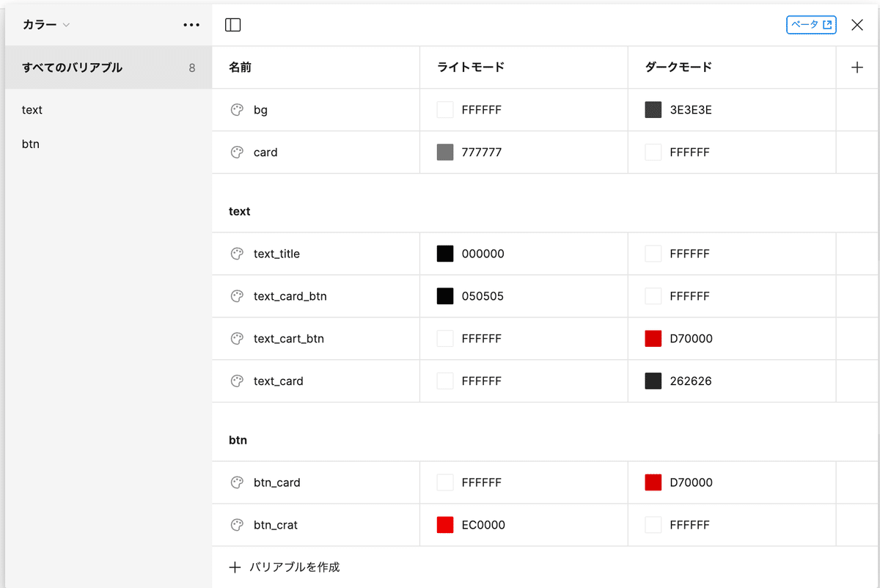
Task: Click the palette icon beside btn_crat
Action: [237, 525]
